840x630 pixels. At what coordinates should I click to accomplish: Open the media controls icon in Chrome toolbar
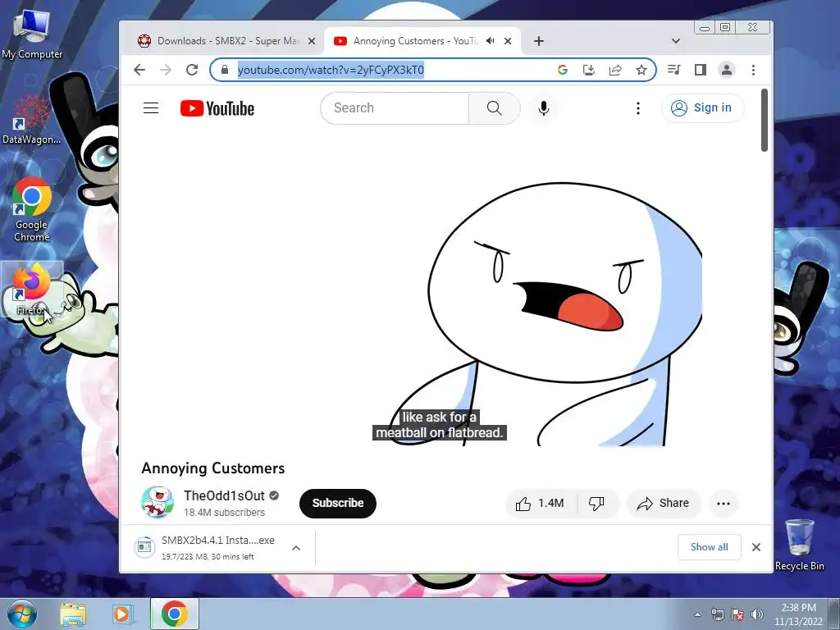click(674, 70)
